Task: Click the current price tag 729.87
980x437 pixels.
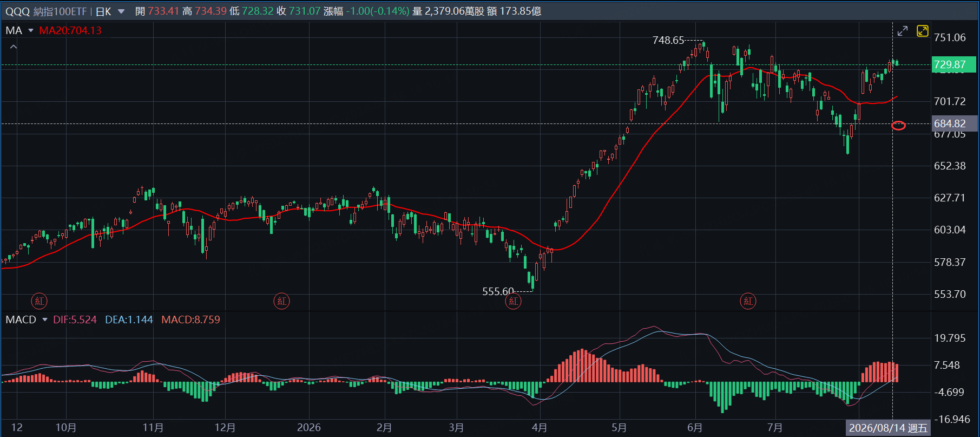Action: pos(953,64)
